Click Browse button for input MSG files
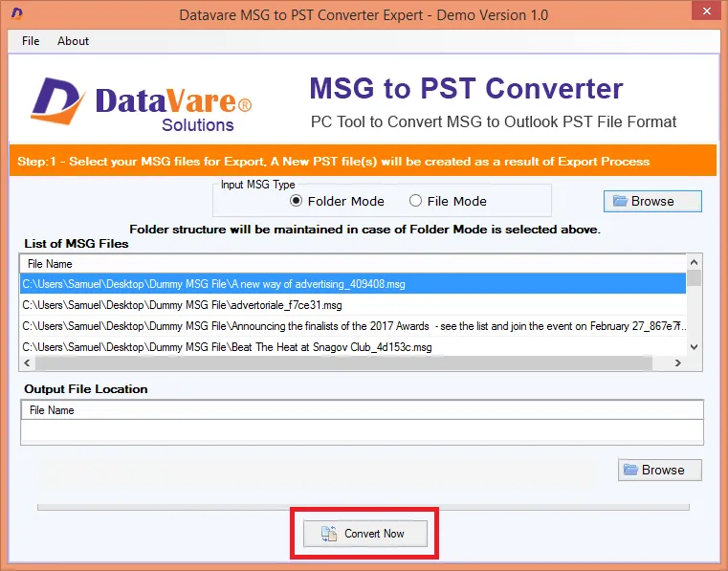This screenshot has width=728, height=571. tap(652, 201)
